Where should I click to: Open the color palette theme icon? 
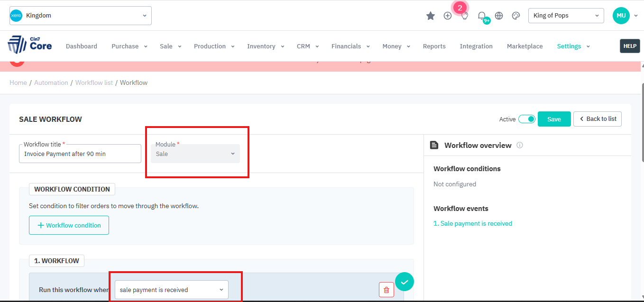click(x=516, y=16)
